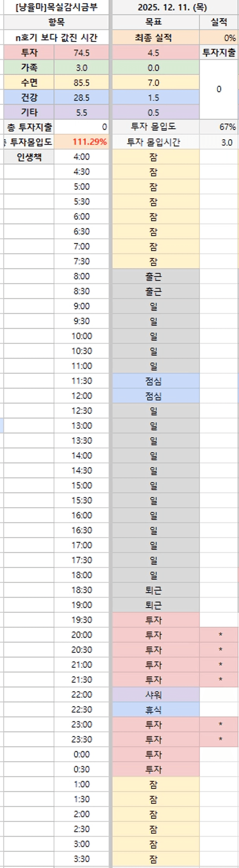Screen dimensions: 239x868
Task: Select the 휴식 cell at 22:30
Action: click(x=153, y=709)
